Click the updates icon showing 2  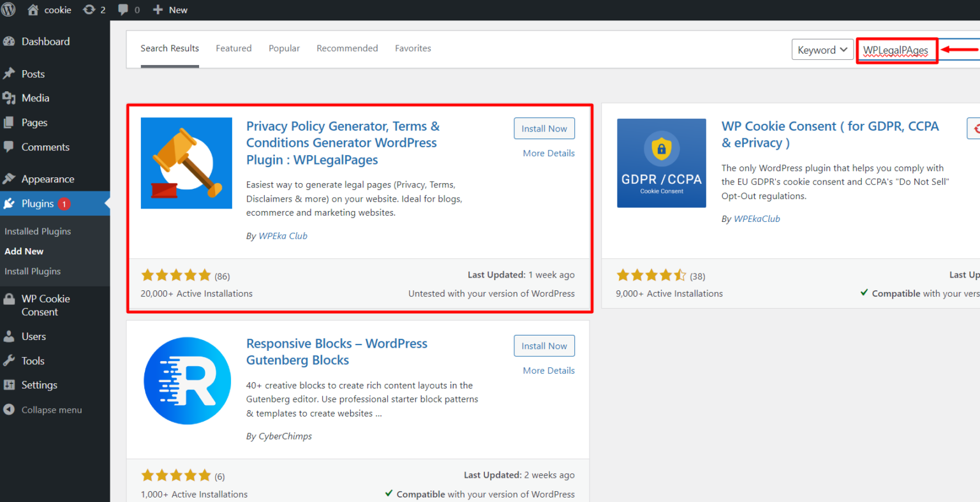click(x=94, y=10)
